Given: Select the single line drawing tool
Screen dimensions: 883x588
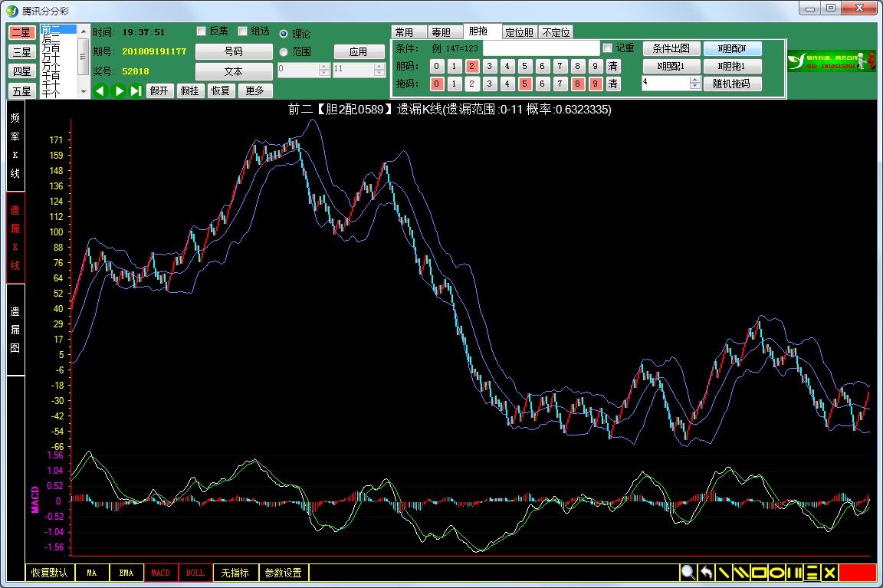Looking at the screenshot, I should [x=724, y=573].
